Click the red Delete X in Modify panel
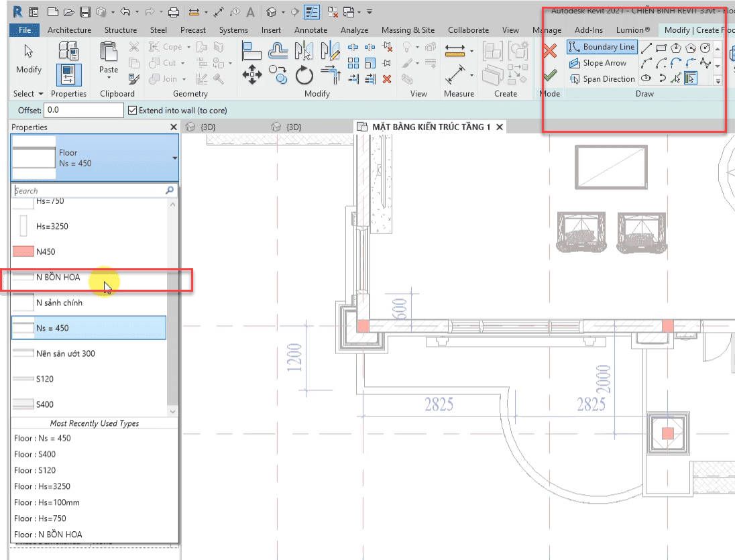The image size is (735, 560). point(387,79)
